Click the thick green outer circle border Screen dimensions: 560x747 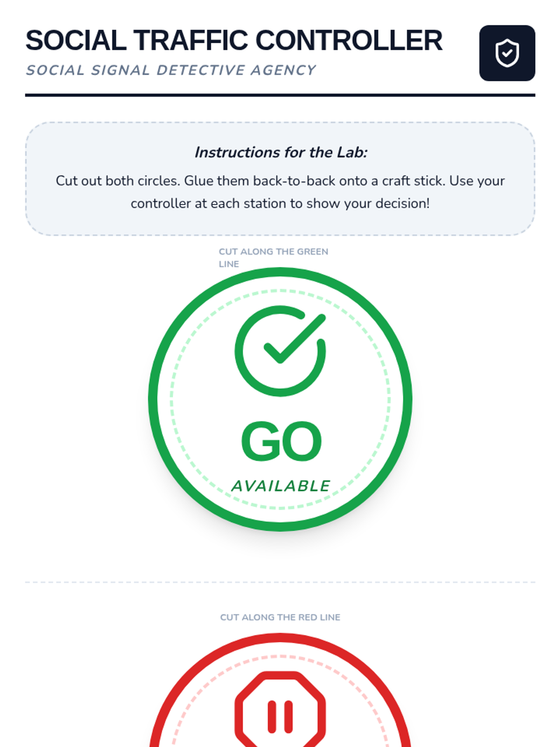coord(153,399)
